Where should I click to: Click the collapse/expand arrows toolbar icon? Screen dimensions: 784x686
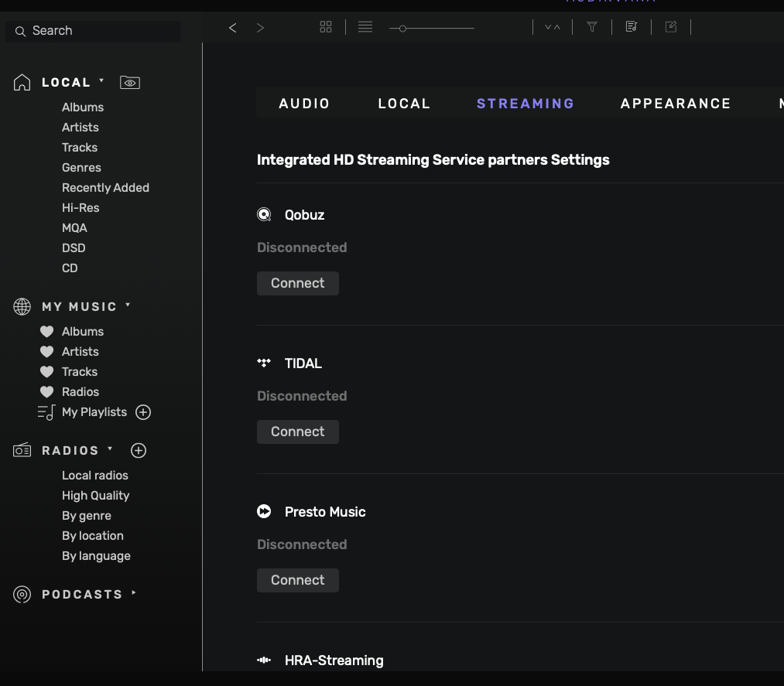click(553, 27)
